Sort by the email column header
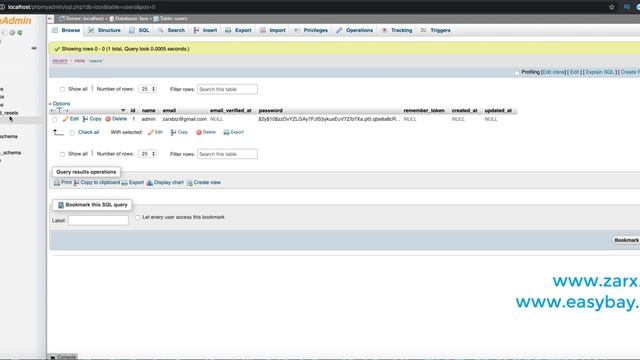The height and width of the screenshot is (360, 640). pos(169,111)
